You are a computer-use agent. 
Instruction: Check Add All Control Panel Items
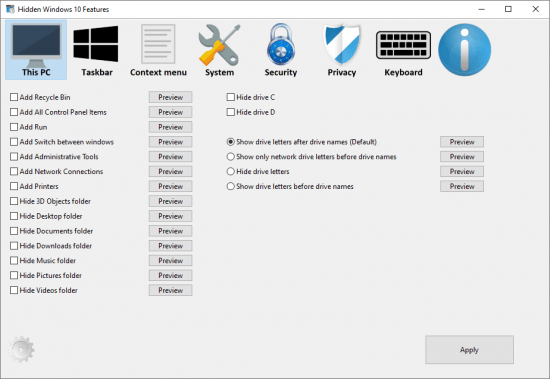(14, 112)
